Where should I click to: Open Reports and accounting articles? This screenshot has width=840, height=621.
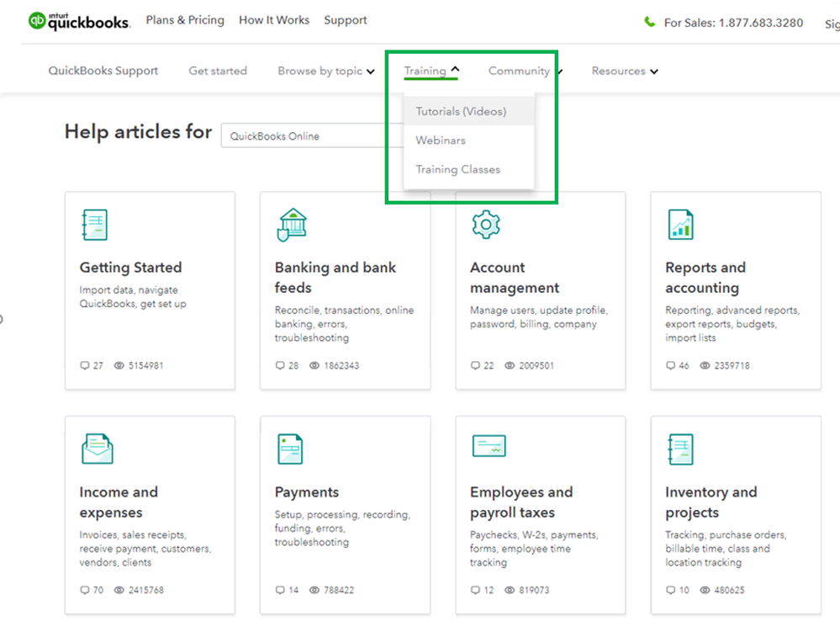tap(705, 277)
